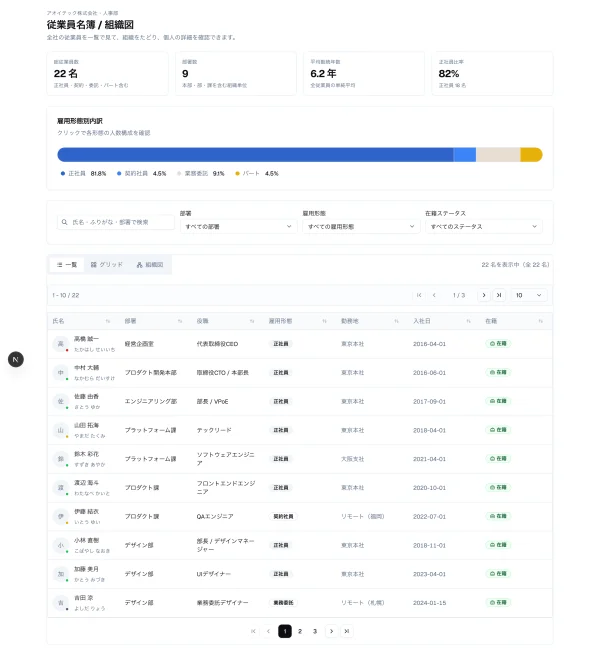
Task: Open the 部署 filter dropdown
Action: pos(239,226)
